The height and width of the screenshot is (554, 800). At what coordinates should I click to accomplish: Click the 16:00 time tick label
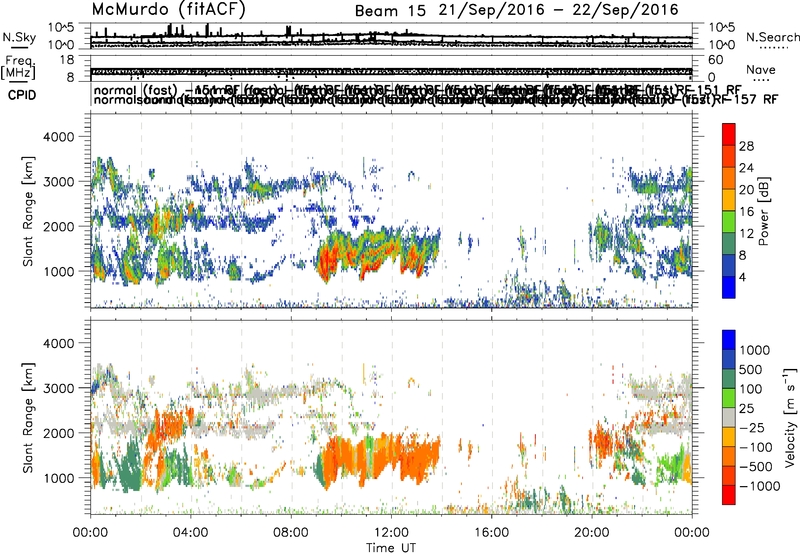click(x=491, y=533)
